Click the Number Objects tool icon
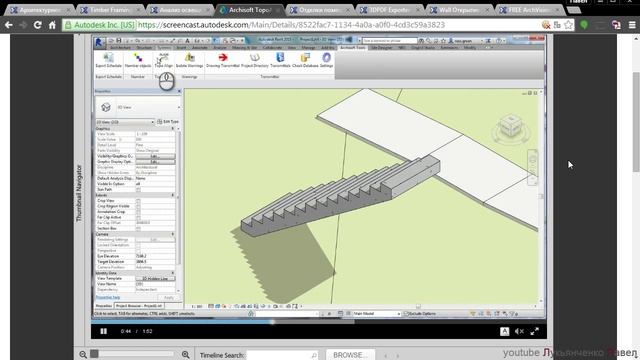The width and height of the screenshot is (640, 360). (x=138, y=58)
